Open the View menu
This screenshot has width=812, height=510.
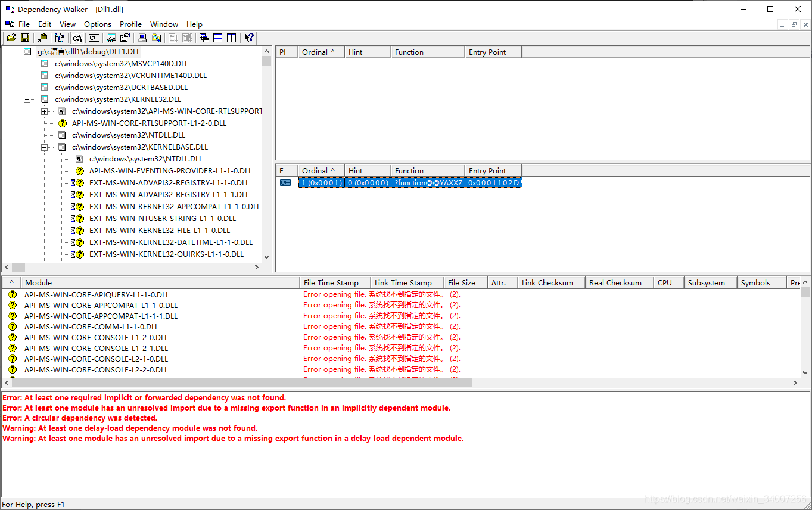(x=67, y=24)
